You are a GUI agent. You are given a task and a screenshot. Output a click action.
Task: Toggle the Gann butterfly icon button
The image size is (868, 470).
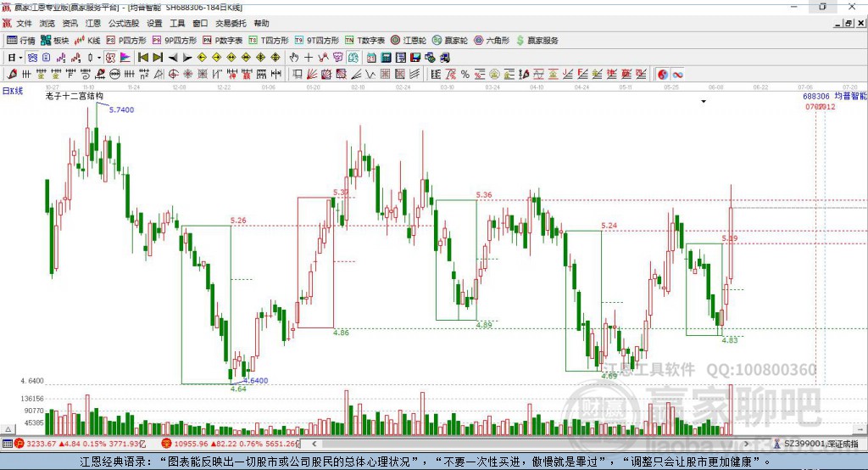tap(33, 58)
